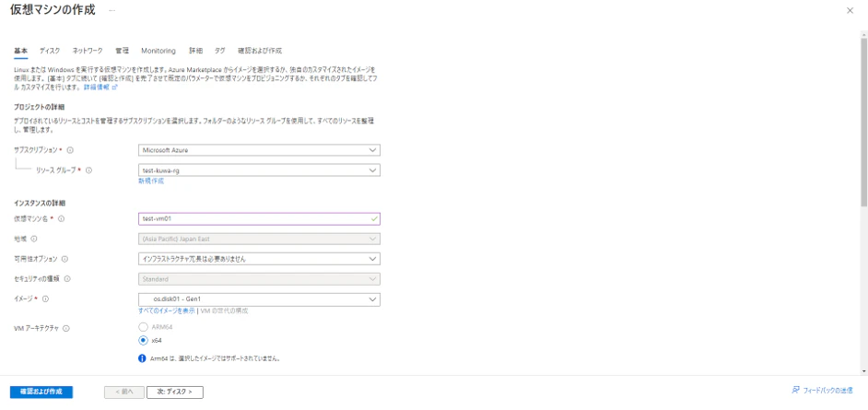Click the blue 確認および作成 button
Screen dimensions: 868x410
pyautogui.click(x=41, y=392)
